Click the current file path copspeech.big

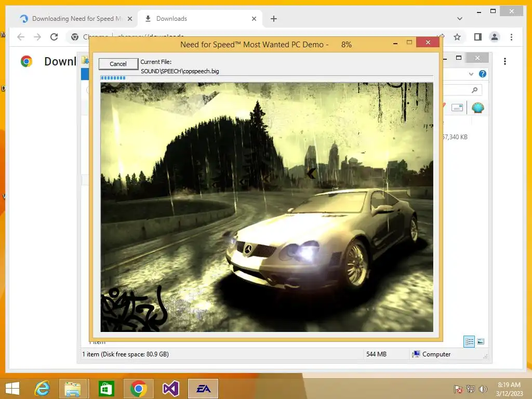point(180,71)
